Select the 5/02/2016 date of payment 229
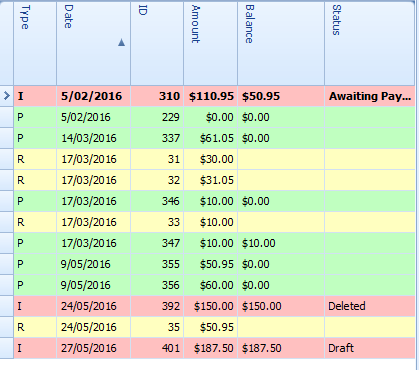The image size is (419, 370). pos(93,117)
